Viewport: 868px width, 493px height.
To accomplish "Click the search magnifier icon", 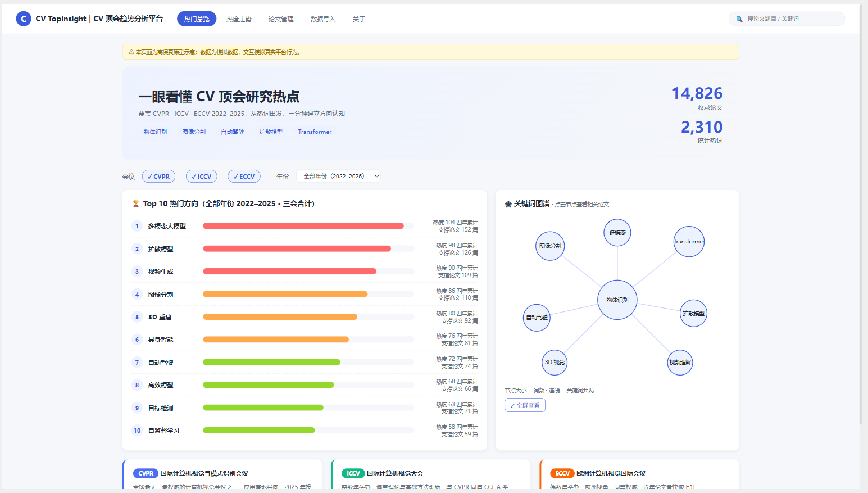I will pos(739,19).
